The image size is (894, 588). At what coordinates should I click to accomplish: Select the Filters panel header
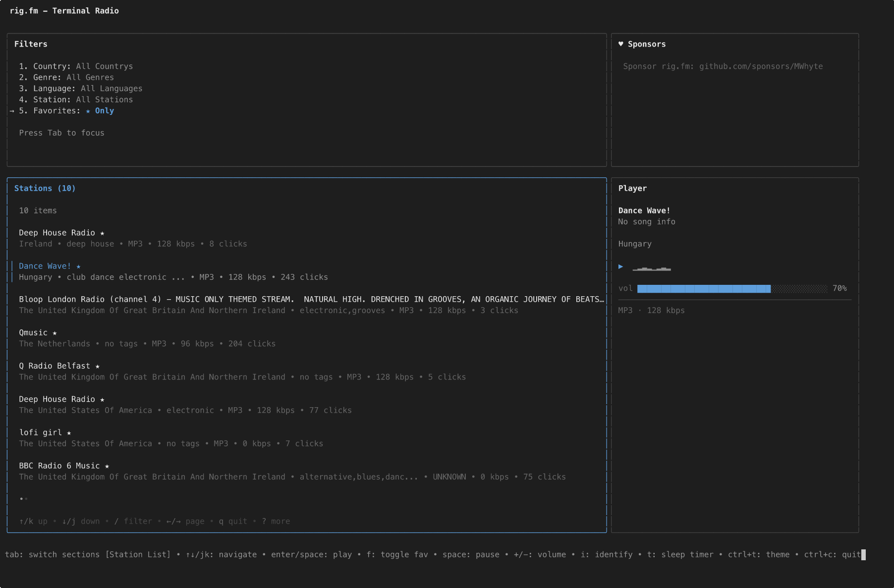pyautogui.click(x=31, y=44)
